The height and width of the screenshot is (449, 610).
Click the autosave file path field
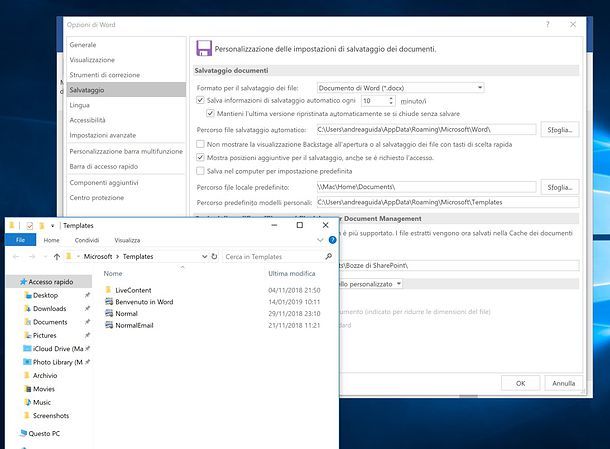point(426,129)
